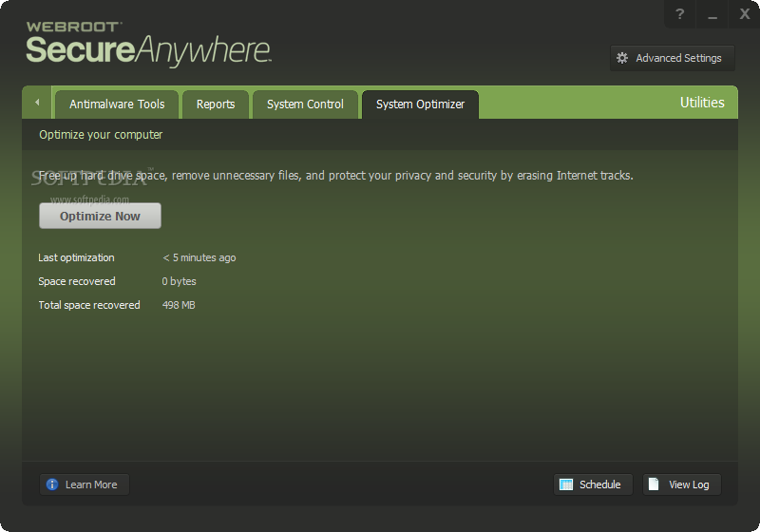Click View Log button
Image resolution: width=760 pixels, height=532 pixels.
pyautogui.click(x=681, y=484)
